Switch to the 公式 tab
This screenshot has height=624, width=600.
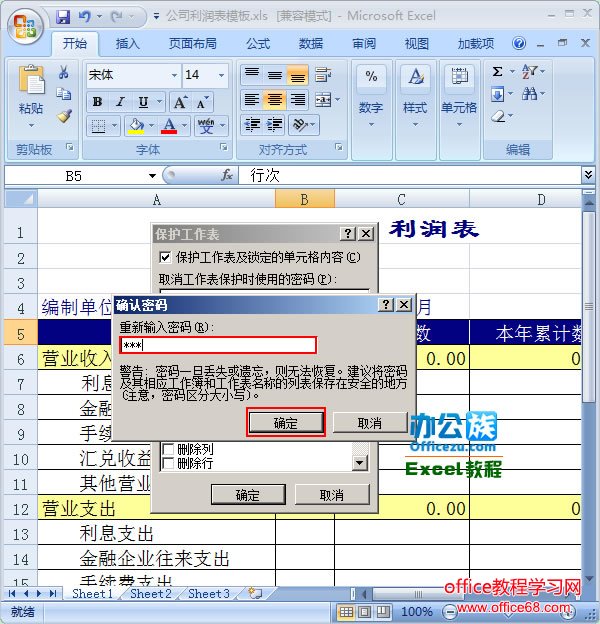click(x=258, y=43)
